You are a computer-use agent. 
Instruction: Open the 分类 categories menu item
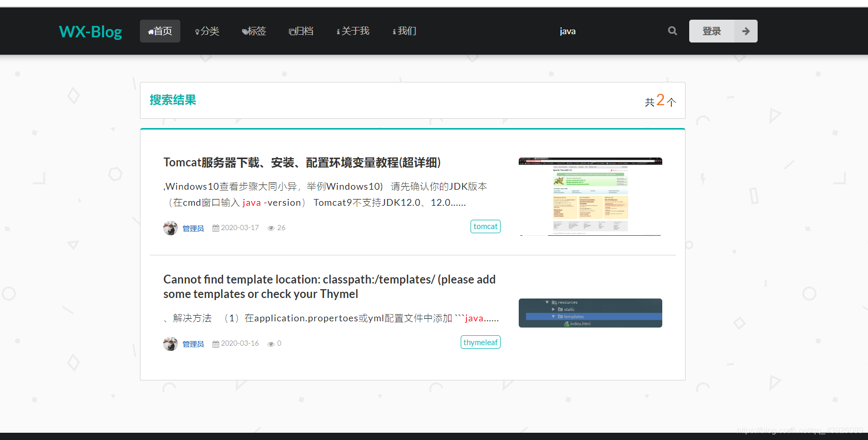pos(207,31)
